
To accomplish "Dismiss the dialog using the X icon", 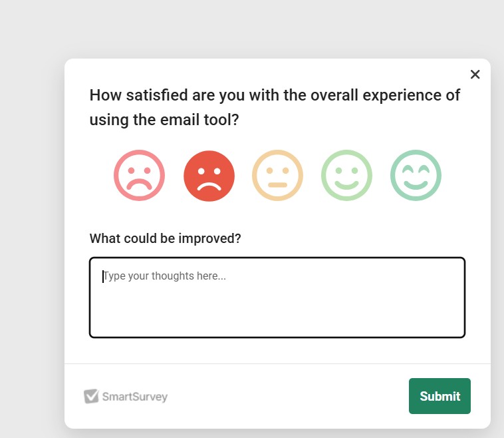I will tap(475, 75).
